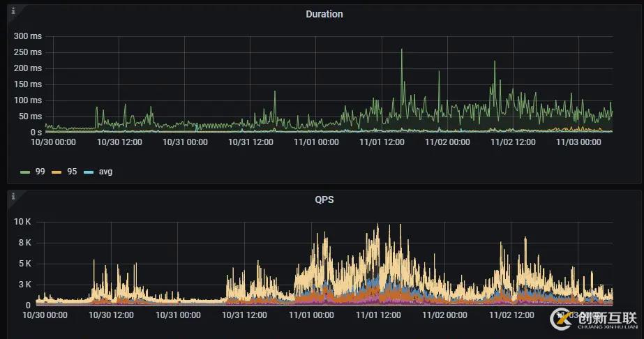Click the tallest 99th percentile spike near 250 ms

click(402, 50)
